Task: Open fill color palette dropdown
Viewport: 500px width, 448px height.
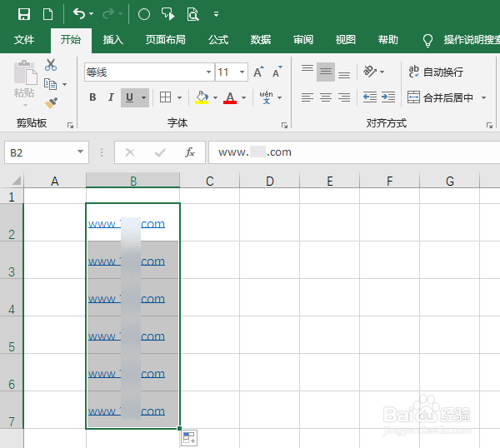Action: 215,97
